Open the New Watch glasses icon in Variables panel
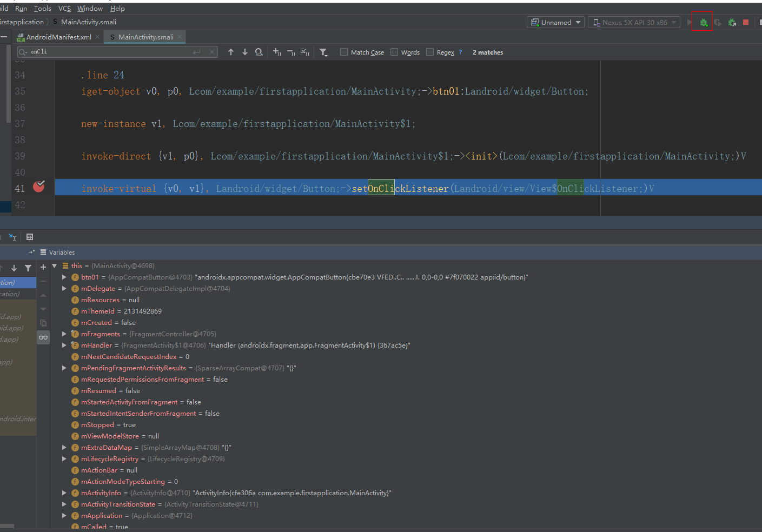 (43, 337)
